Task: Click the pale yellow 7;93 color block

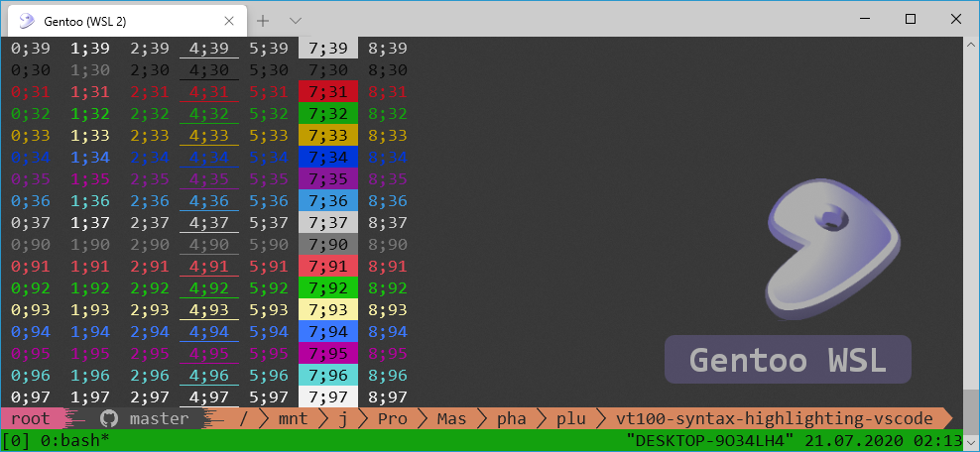Action: pos(328,309)
